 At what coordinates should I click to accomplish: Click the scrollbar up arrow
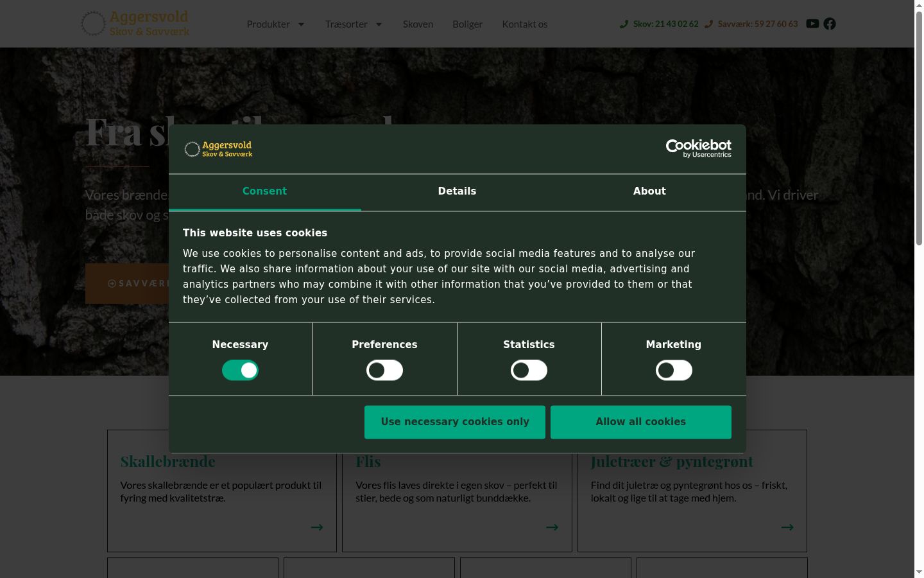tap(919, 5)
